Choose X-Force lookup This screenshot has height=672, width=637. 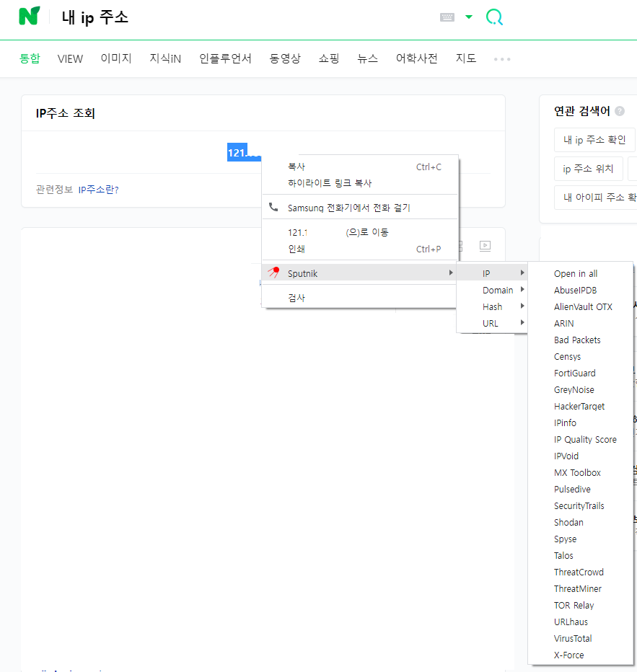tap(581, 655)
